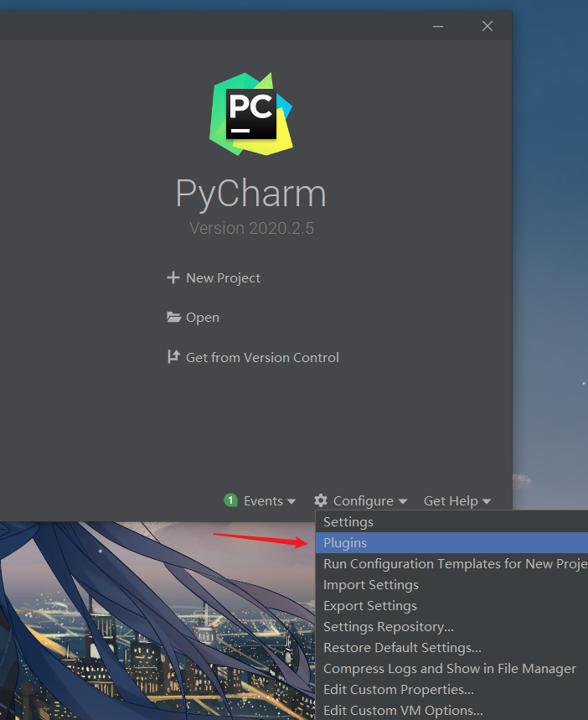Screen dimensions: 588x720
Task: Click the PyCharm title text
Action: pos(251,194)
